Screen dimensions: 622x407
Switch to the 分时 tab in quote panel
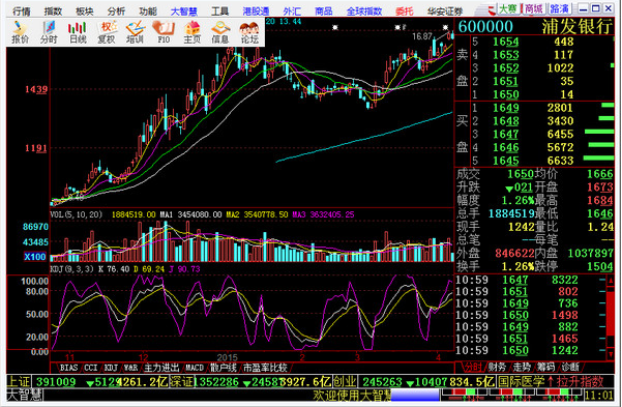coord(473,367)
